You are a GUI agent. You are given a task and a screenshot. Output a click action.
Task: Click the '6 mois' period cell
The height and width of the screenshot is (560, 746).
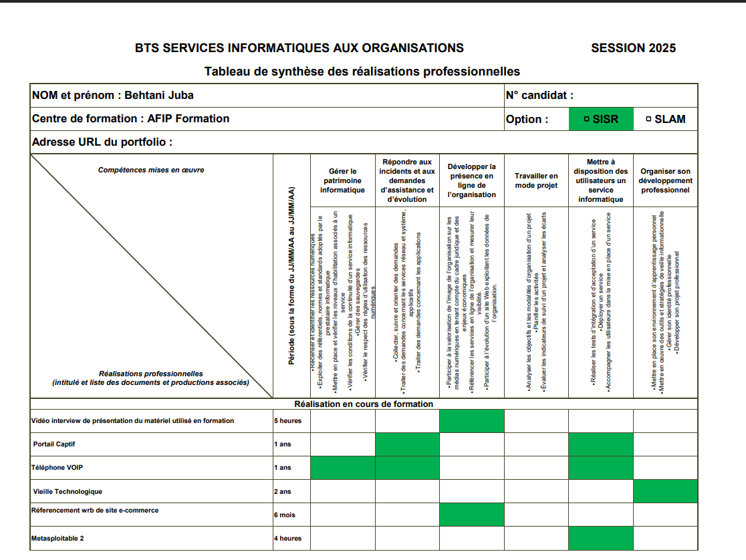[x=285, y=515]
